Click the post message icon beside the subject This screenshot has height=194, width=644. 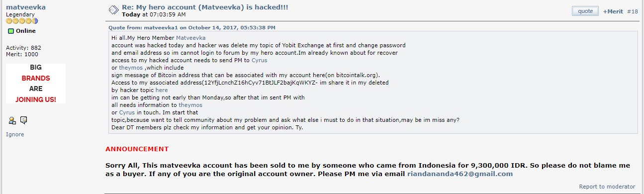coord(113,10)
